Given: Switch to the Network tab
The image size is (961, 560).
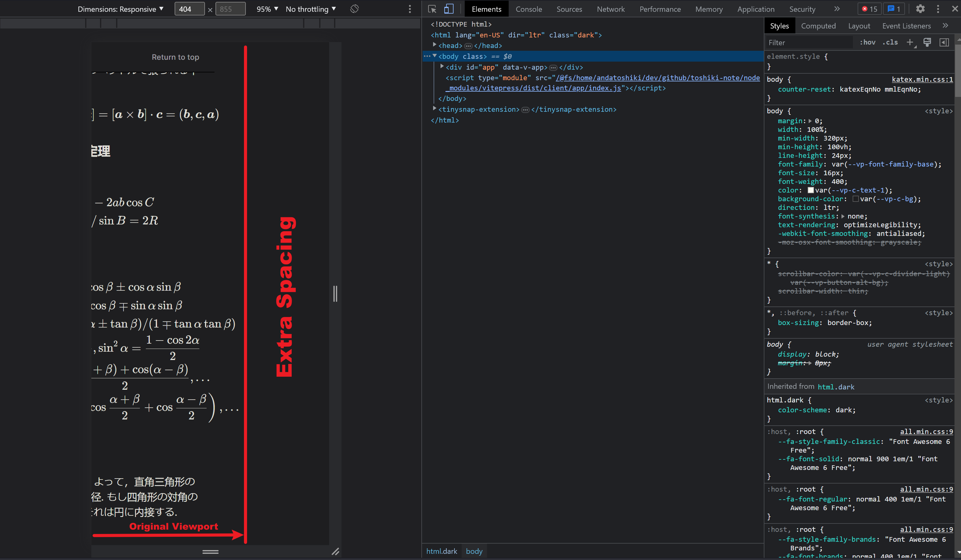Looking at the screenshot, I should click(x=611, y=9).
